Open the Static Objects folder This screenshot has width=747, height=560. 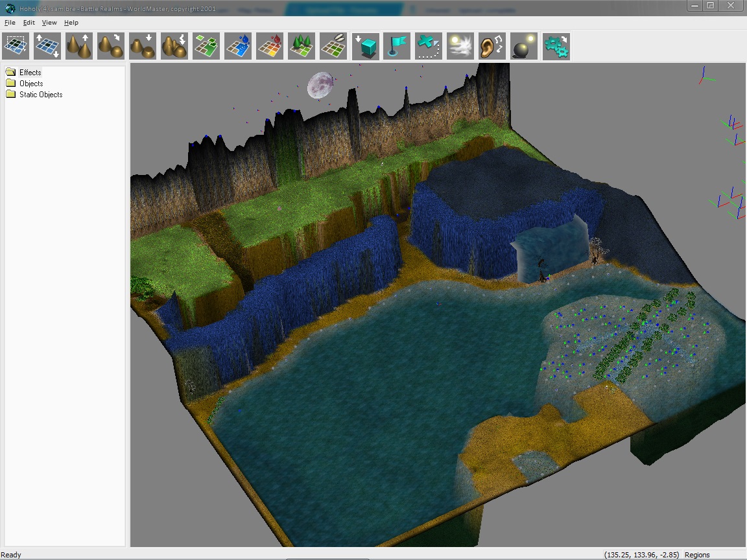(x=41, y=95)
